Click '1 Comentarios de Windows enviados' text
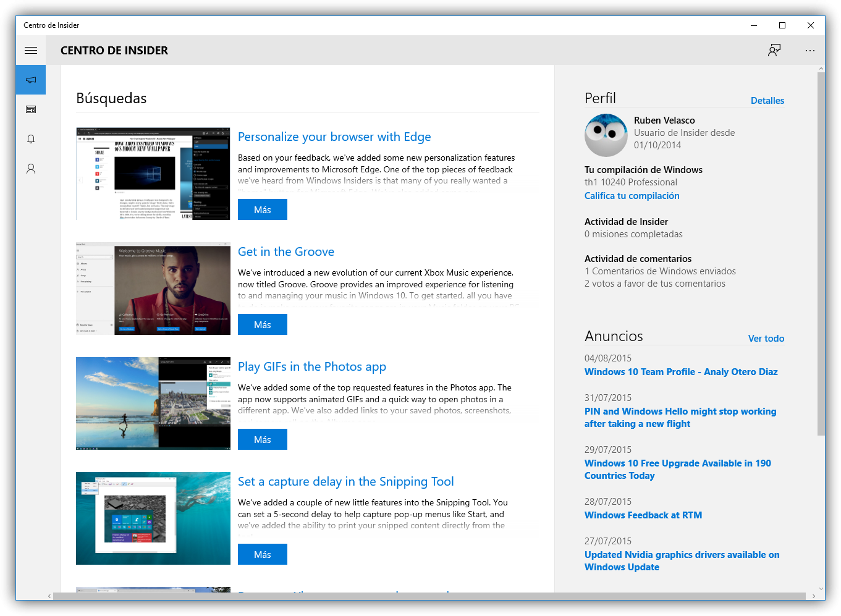 (x=660, y=271)
